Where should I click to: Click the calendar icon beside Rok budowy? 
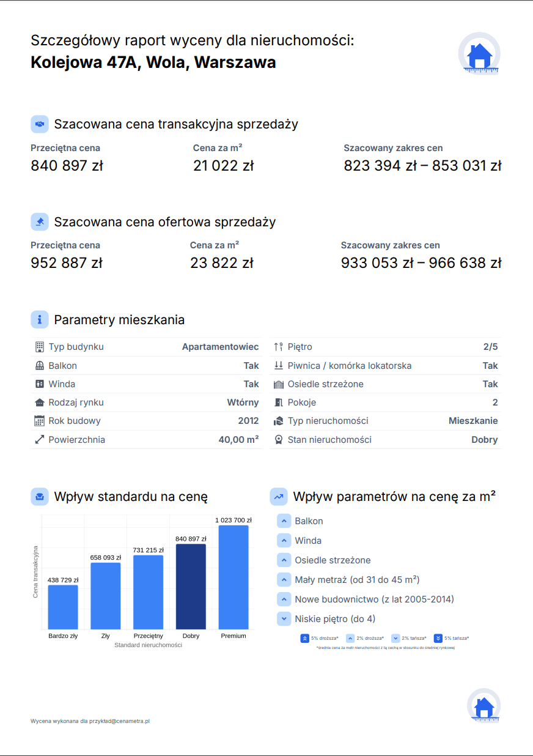[x=39, y=421]
